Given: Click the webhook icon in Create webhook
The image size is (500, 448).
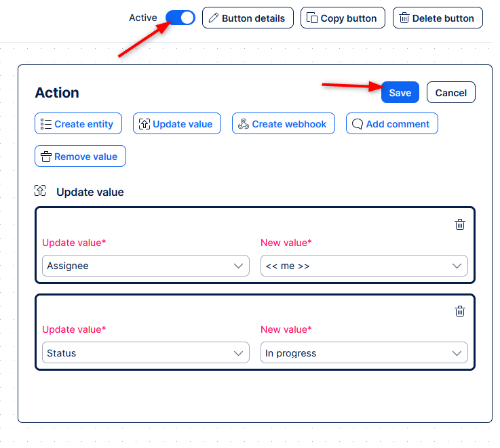Looking at the screenshot, I should coord(244,124).
